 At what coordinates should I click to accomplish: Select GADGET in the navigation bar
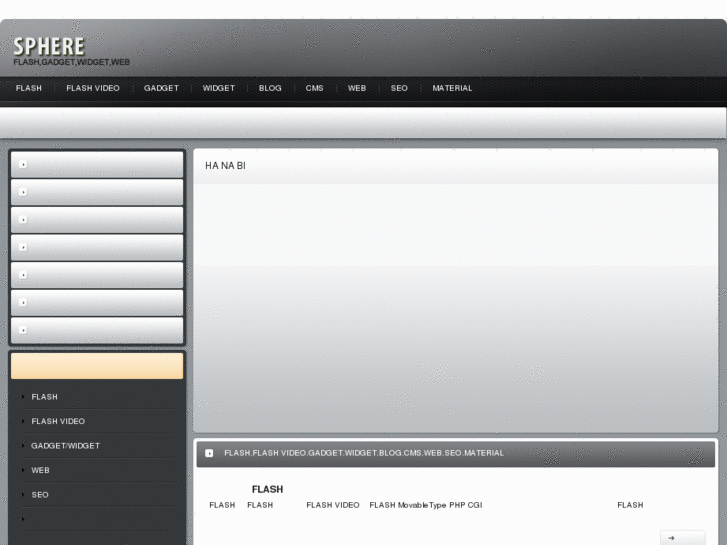161,88
